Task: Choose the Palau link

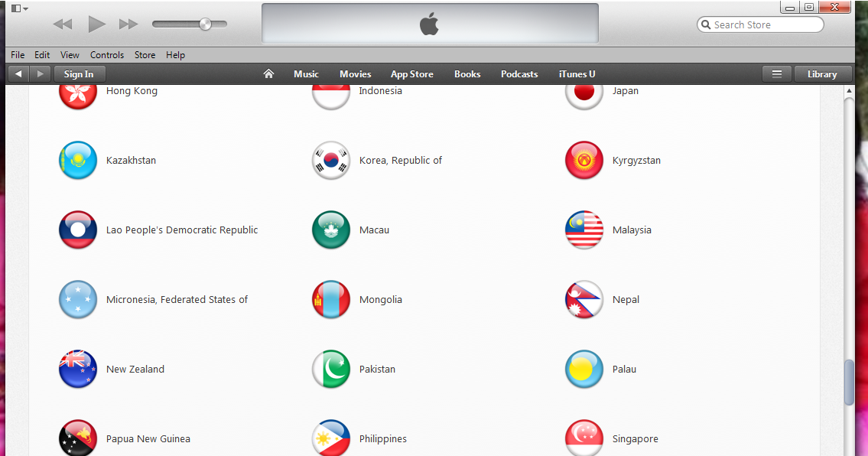Action: coord(624,369)
